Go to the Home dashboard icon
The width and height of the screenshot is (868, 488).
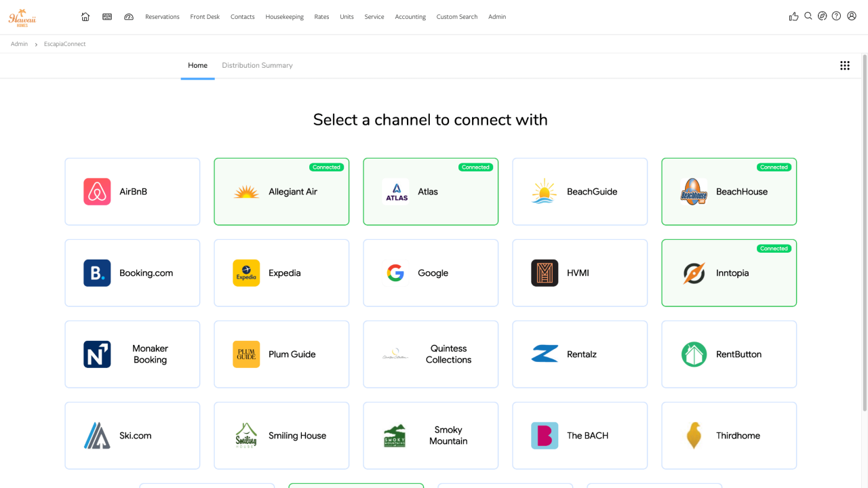click(x=85, y=17)
